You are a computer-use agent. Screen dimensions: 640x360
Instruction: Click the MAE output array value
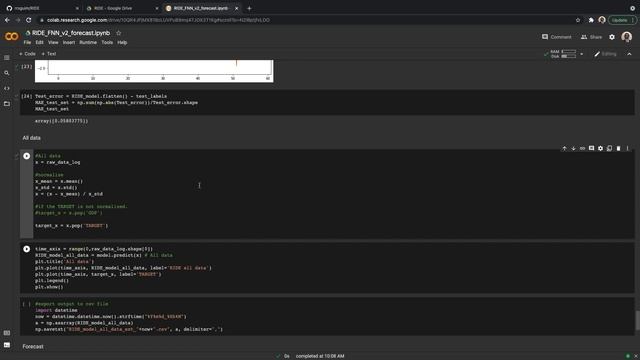[x=61, y=121]
